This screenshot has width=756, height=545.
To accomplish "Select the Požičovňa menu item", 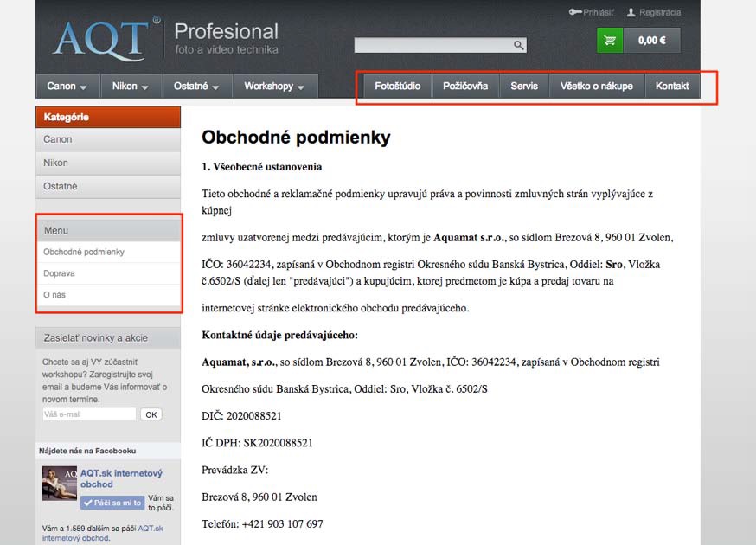I will (x=465, y=87).
